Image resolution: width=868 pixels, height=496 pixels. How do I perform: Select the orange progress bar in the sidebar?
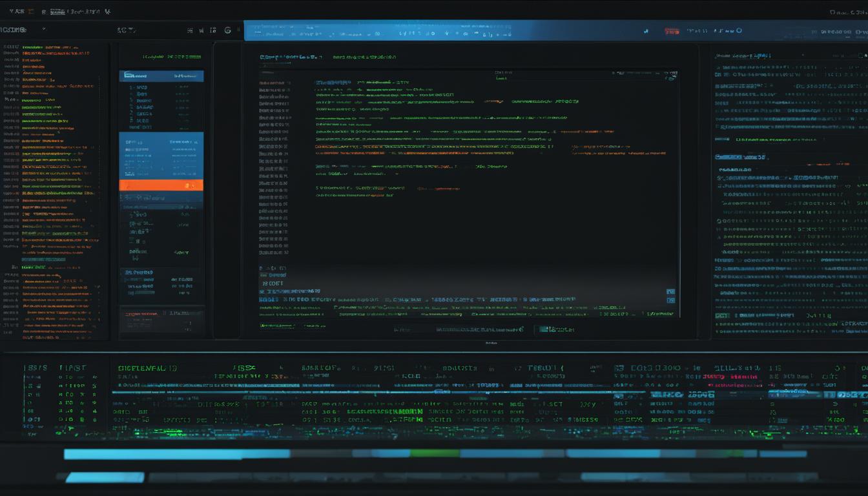click(x=161, y=185)
